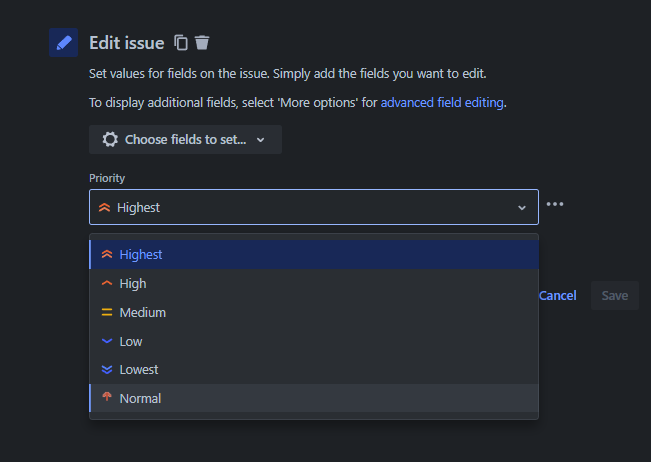Click the trash delete icon
Viewport: 651px width, 462px height.
pyautogui.click(x=202, y=42)
